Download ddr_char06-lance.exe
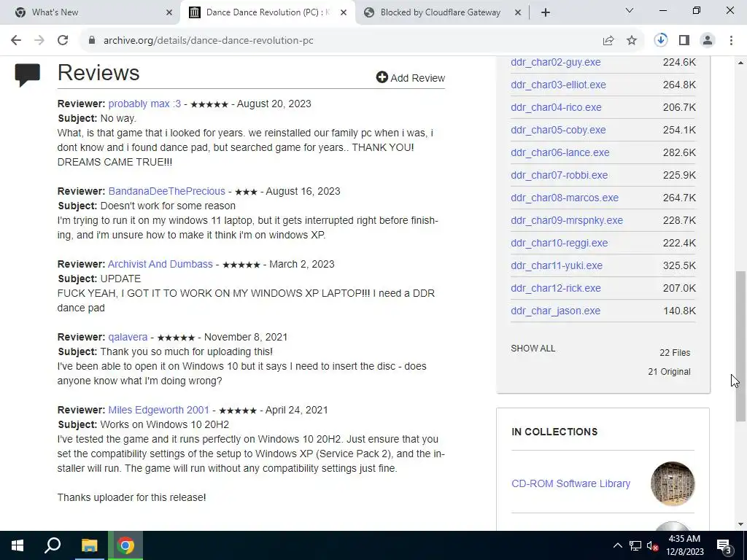The width and height of the screenshot is (747, 560). [x=560, y=152]
